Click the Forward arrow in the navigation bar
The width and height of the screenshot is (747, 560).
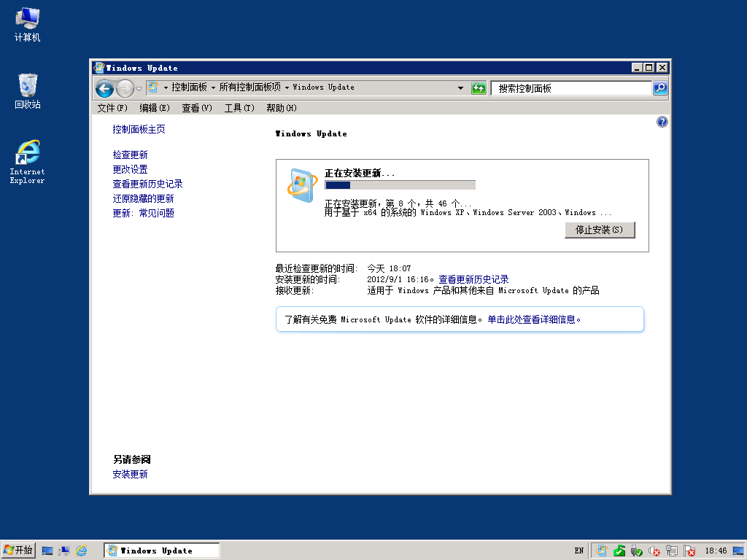pos(125,88)
